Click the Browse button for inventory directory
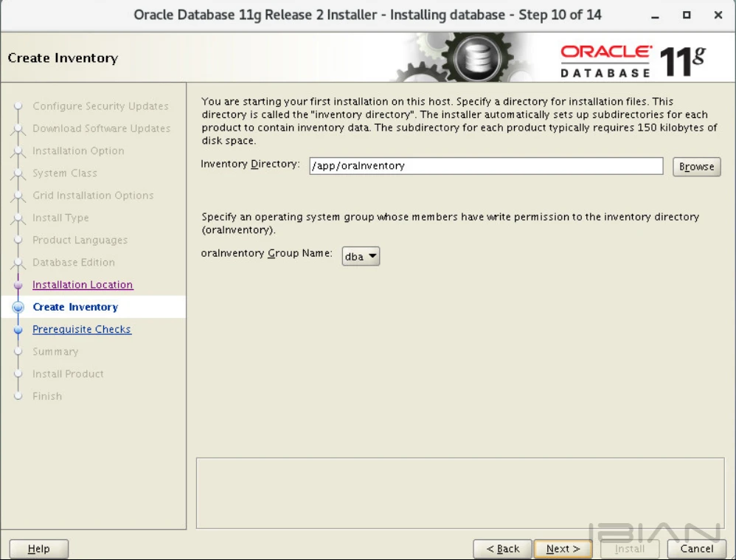 point(696,167)
